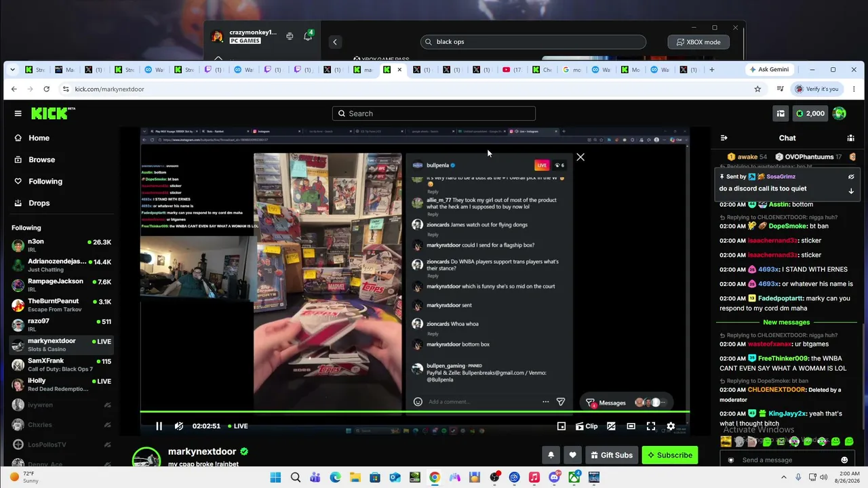Open Discord from the taskbar
This screenshot has width=868, height=488.
(554, 478)
